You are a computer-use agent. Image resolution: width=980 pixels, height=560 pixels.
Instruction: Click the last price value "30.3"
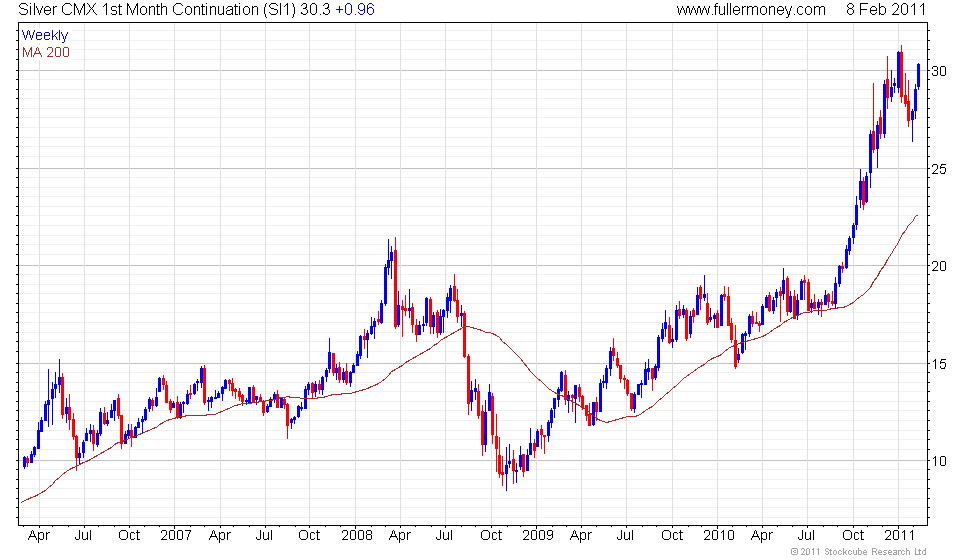point(315,9)
